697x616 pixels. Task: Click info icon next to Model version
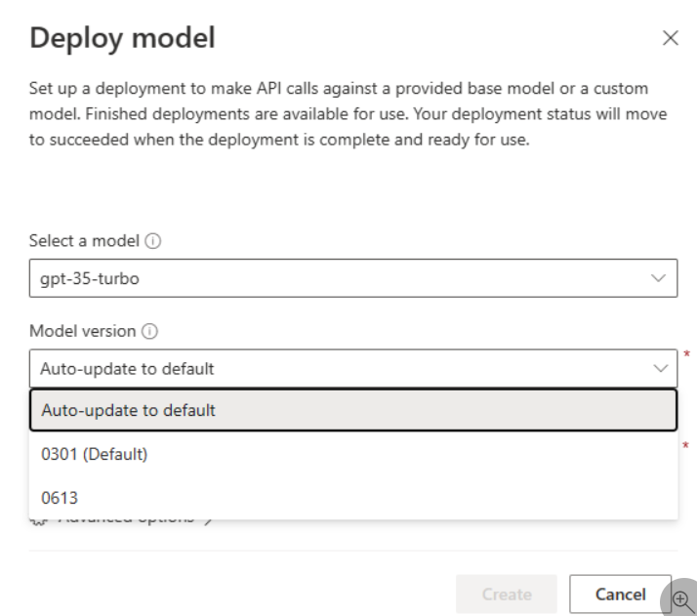[x=149, y=331]
